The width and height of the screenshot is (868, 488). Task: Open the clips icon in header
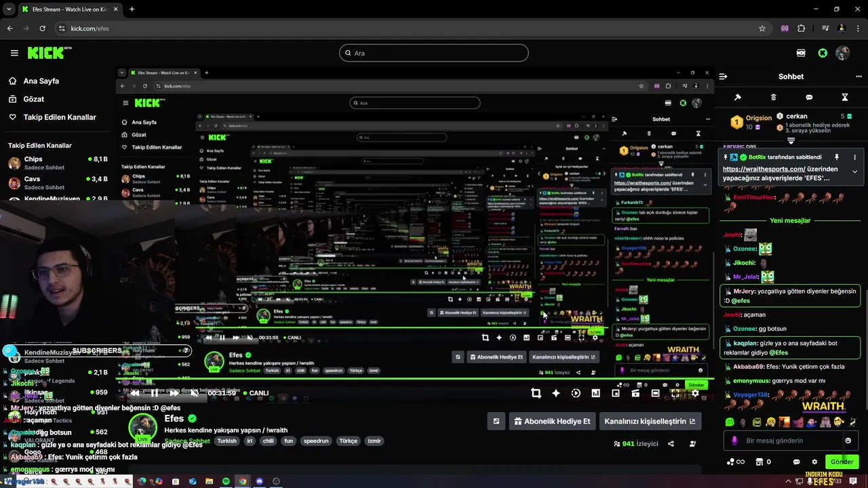[801, 53]
